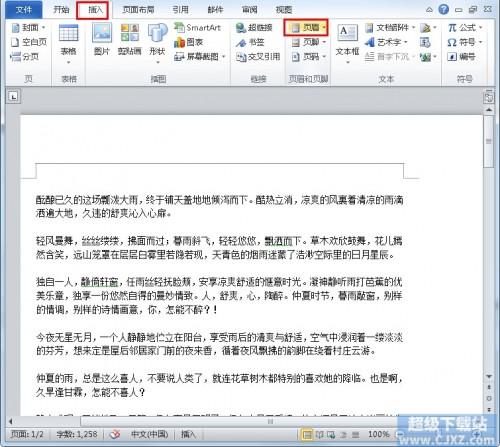The width and height of the screenshot is (500, 447).
Task: Open Word Help question mark
Action: (443, 10)
